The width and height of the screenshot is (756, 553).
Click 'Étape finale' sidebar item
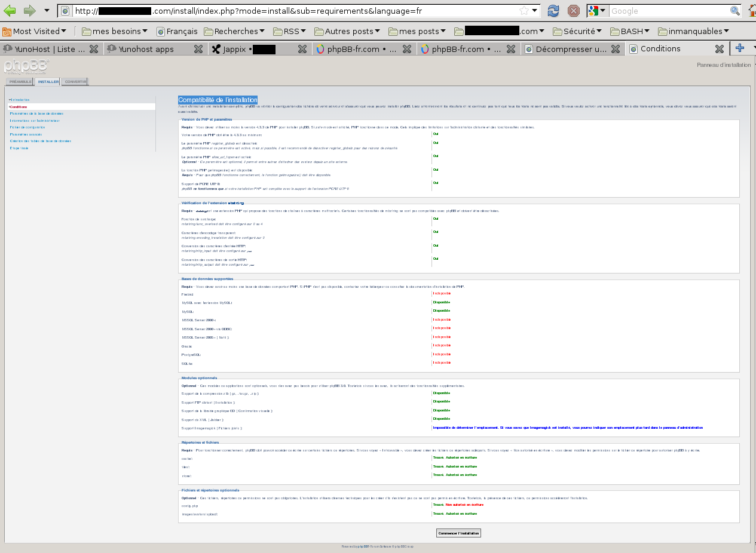[19, 148]
